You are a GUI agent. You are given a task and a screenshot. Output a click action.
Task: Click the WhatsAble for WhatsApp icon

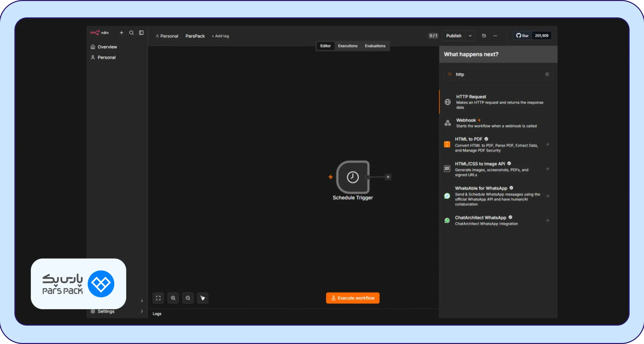[x=447, y=196]
